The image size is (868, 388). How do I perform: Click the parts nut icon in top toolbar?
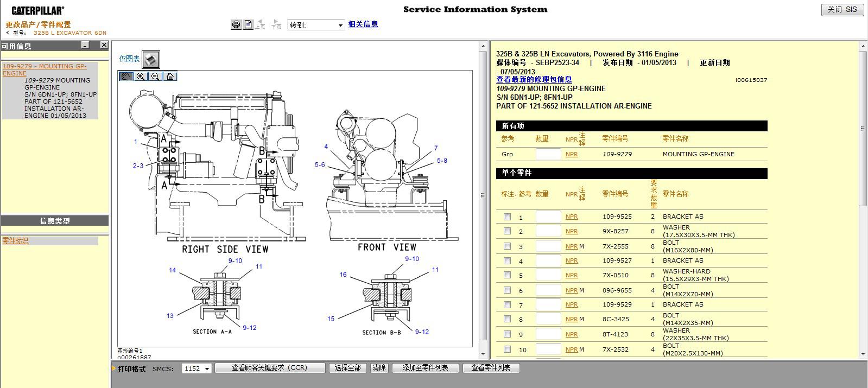coord(236,24)
